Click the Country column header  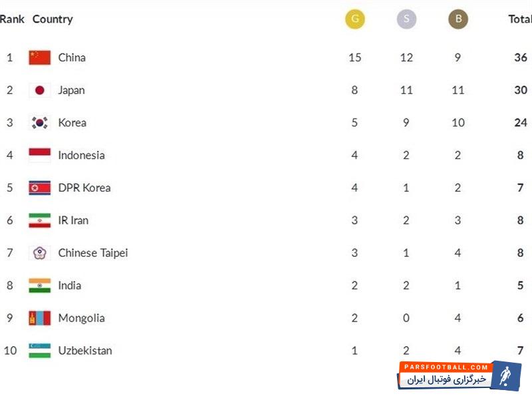(53, 19)
